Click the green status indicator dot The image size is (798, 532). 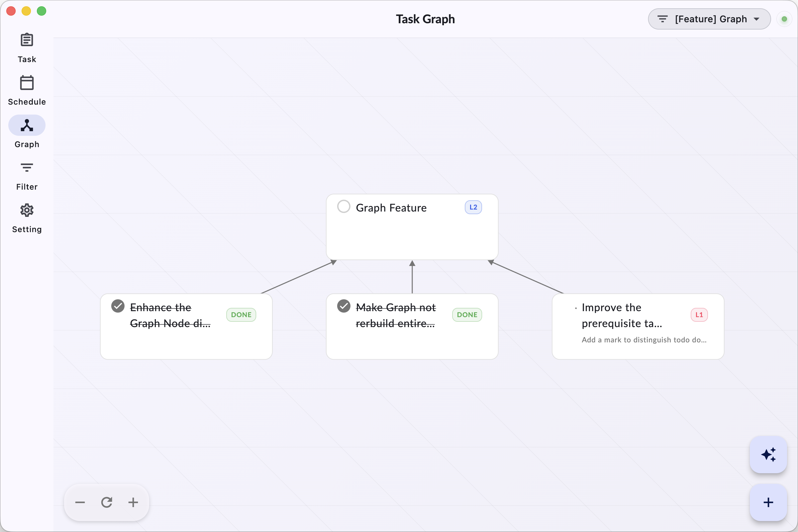click(784, 19)
